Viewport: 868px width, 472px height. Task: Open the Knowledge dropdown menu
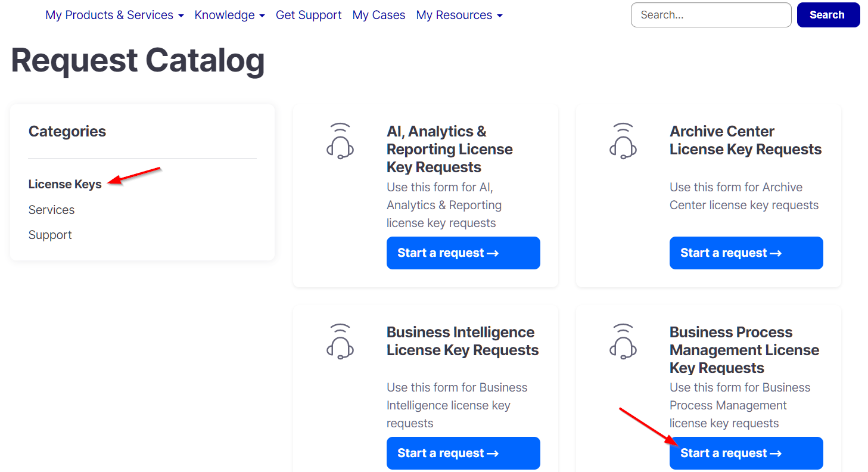pyautogui.click(x=229, y=15)
